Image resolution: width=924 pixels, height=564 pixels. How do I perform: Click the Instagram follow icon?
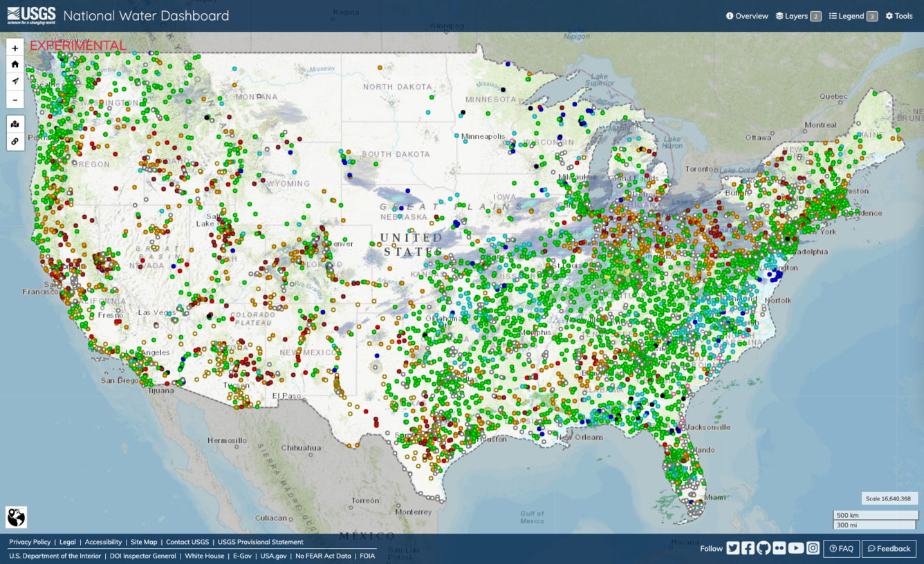[813, 548]
